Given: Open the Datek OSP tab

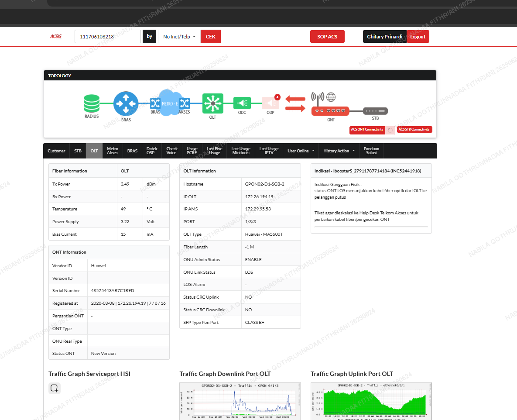Looking at the screenshot, I should pyautogui.click(x=152, y=151).
